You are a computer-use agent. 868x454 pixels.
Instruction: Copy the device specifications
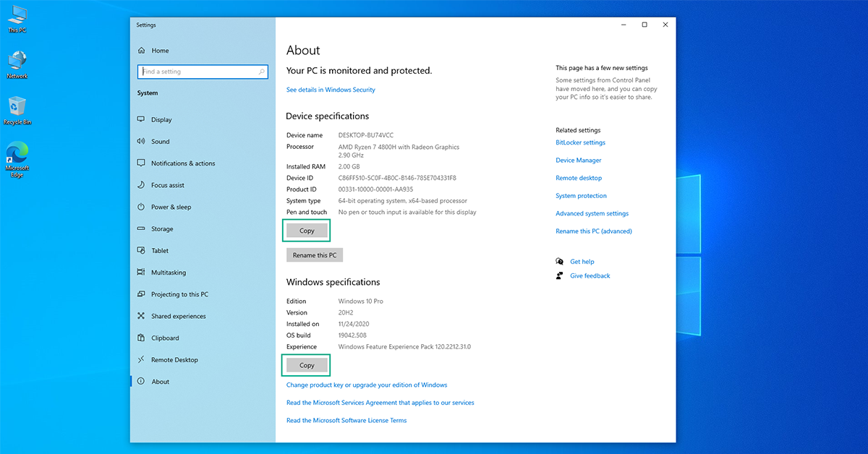306,230
